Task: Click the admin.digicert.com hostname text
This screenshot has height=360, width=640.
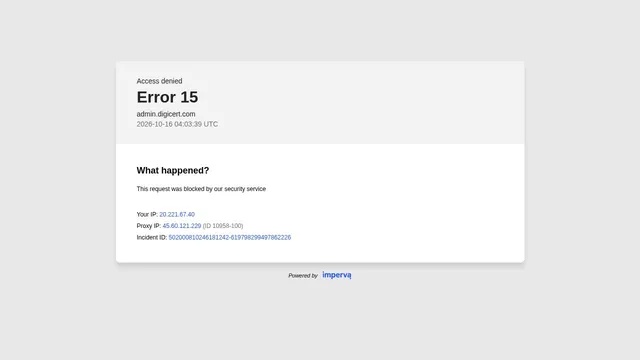Action: tap(166, 114)
